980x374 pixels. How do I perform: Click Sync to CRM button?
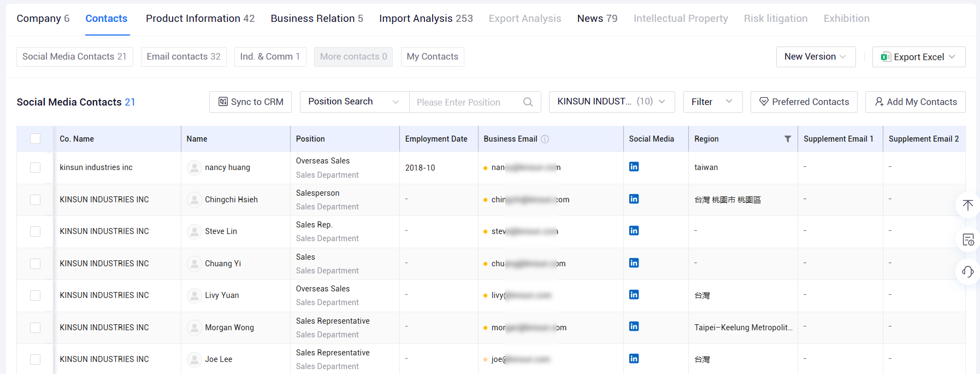coord(250,102)
